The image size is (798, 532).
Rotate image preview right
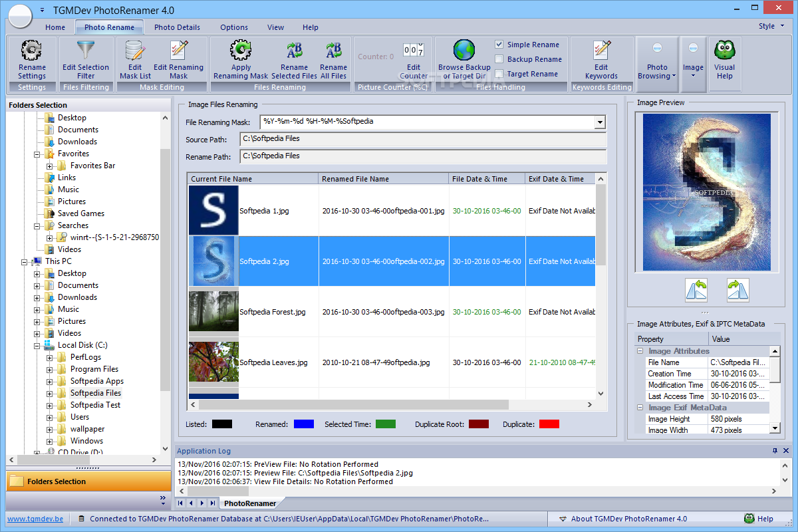tap(738, 290)
